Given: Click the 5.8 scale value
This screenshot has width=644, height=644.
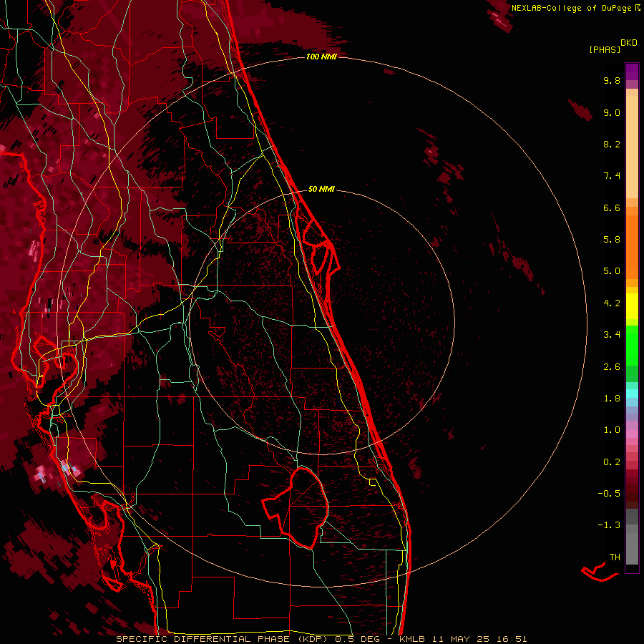Looking at the screenshot, I should [612, 240].
